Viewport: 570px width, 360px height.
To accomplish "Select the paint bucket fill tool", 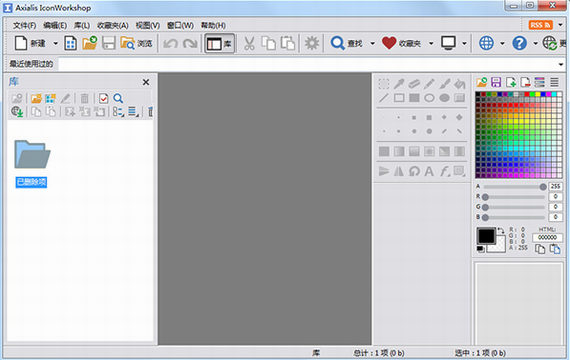I will point(459,84).
